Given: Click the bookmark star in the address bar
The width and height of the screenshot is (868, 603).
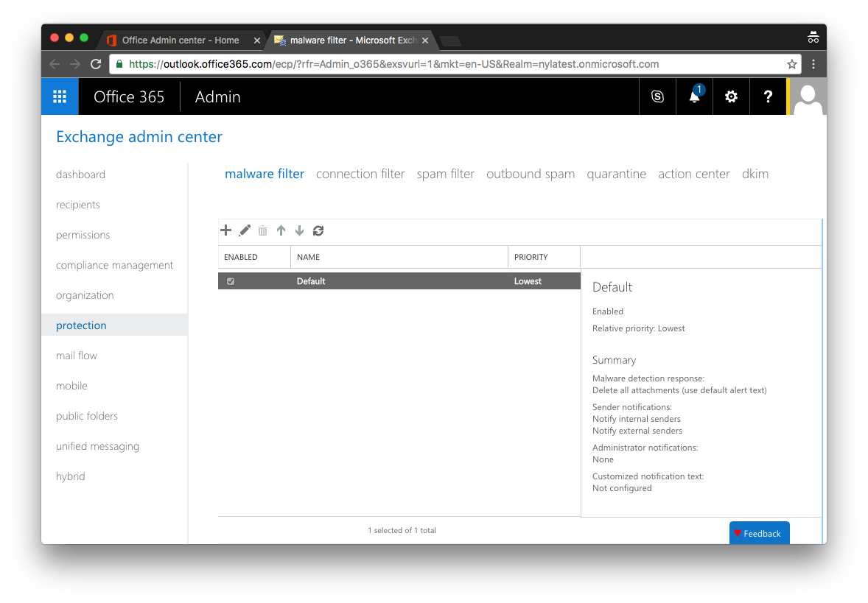Looking at the screenshot, I should 791,64.
